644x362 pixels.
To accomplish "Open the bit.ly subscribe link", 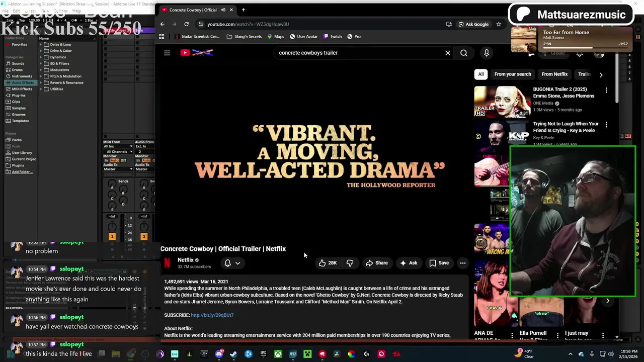I will pos(212,315).
